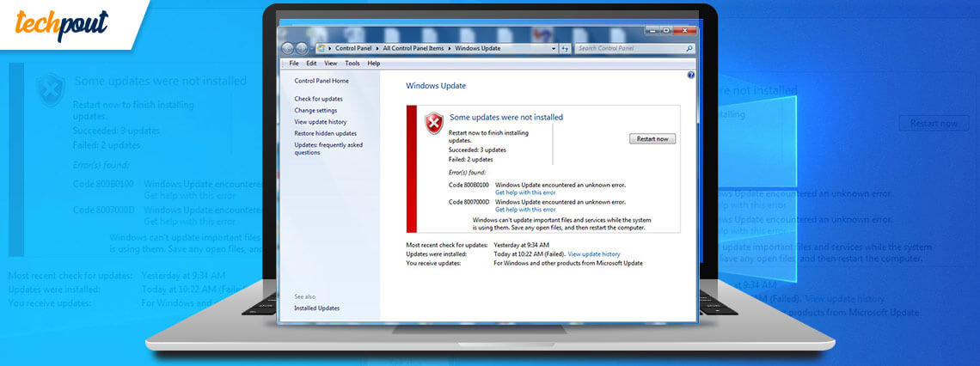The image size is (980, 366).
Task: Click the Refresh button beside address bar
Action: (x=565, y=48)
